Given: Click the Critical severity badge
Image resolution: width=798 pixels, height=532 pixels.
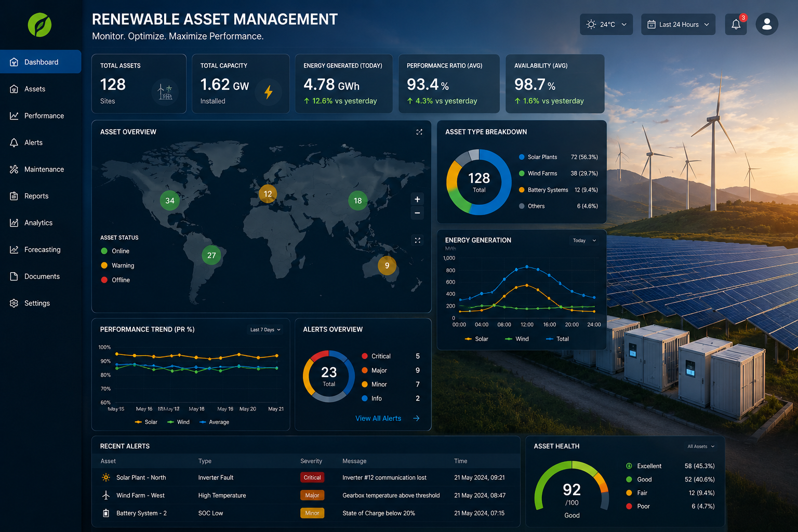Looking at the screenshot, I should [x=312, y=477].
